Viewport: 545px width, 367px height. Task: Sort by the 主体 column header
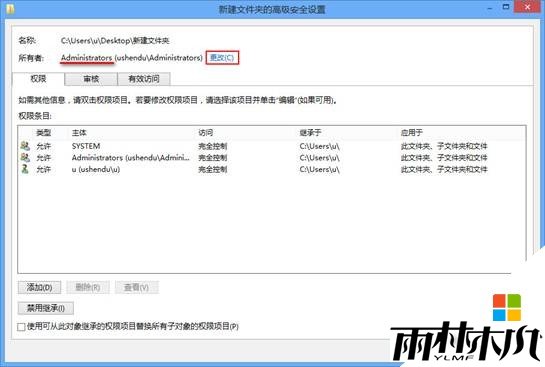[x=79, y=132]
